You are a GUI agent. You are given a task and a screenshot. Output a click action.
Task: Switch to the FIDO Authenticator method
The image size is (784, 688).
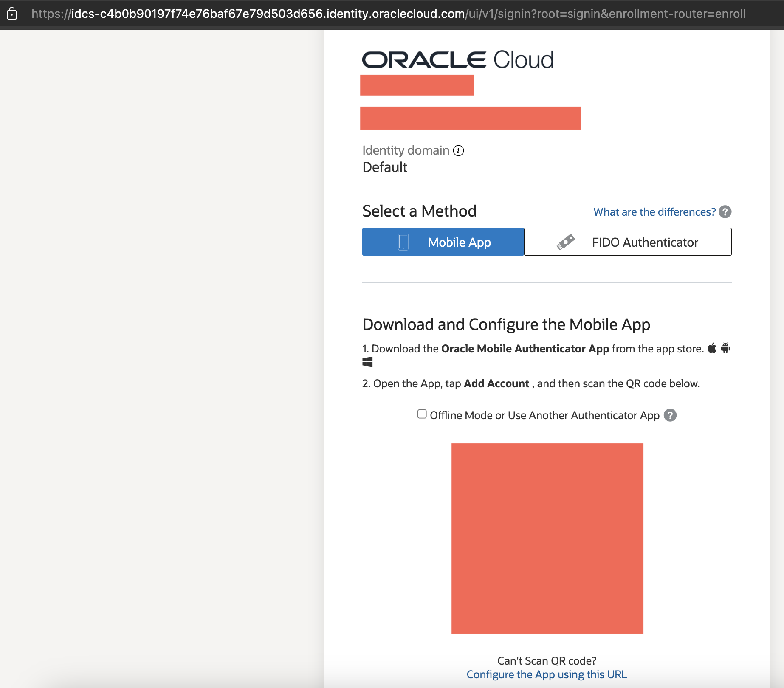628,242
